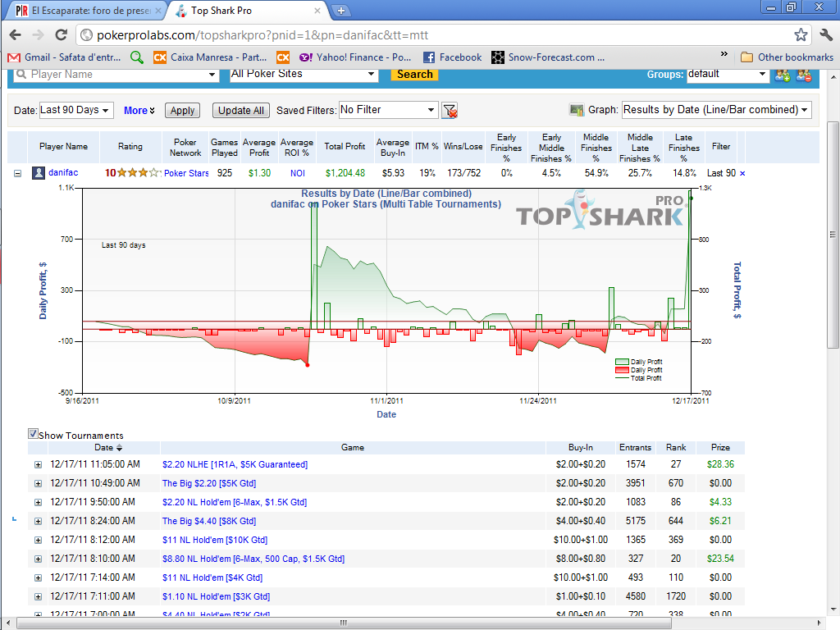Click the Search button
The width and height of the screenshot is (840, 630).
click(414, 75)
